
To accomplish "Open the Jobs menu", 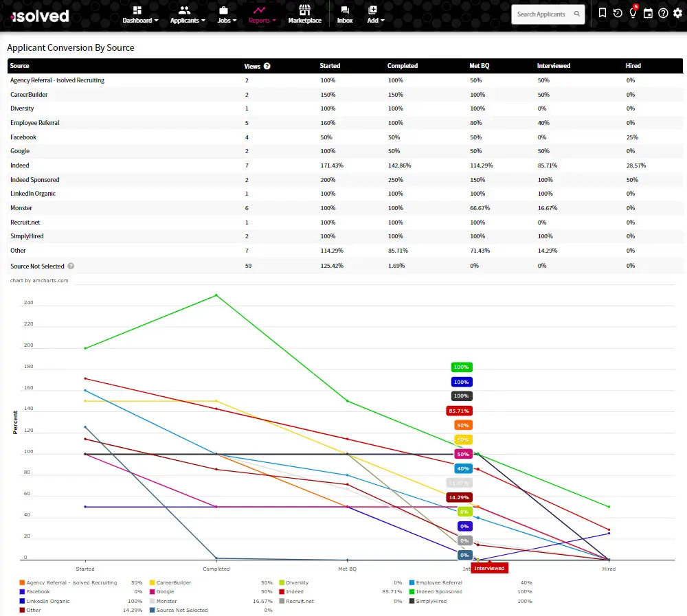I will click(x=227, y=15).
